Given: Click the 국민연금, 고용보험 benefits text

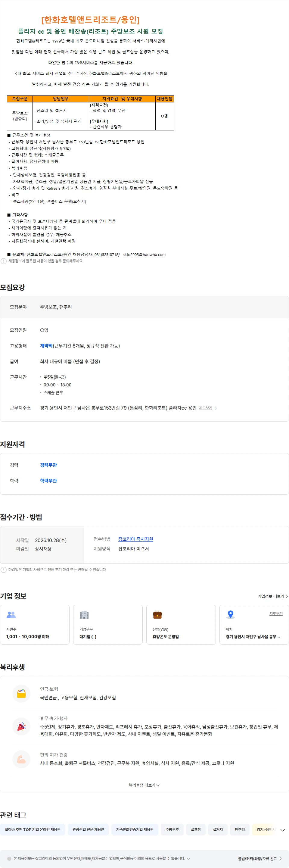Looking at the screenshot, I should (78, 697).
